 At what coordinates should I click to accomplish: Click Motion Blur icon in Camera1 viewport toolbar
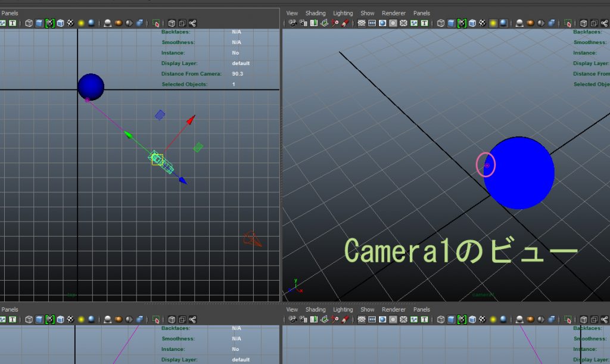(530, 23)
